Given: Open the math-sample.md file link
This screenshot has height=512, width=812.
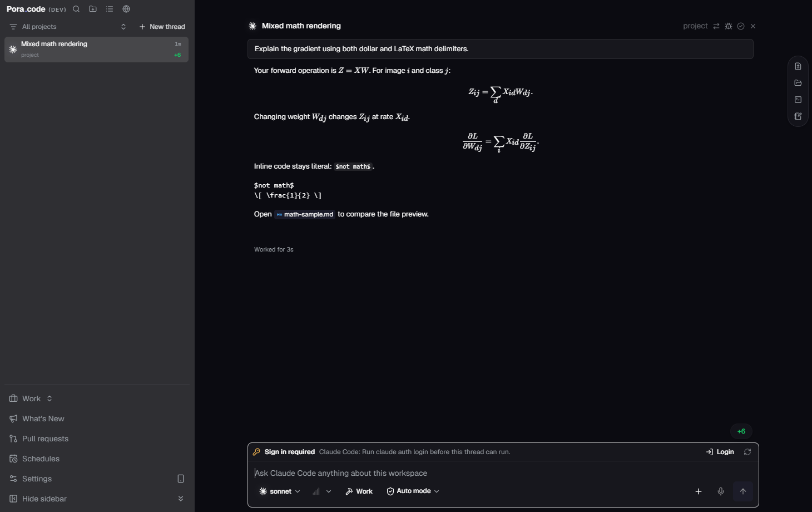Looking at the screenshot, I should [305, 214].
